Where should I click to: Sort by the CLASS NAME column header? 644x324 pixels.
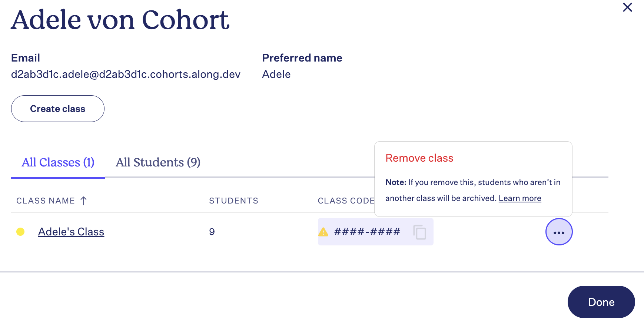pos(46,201)
